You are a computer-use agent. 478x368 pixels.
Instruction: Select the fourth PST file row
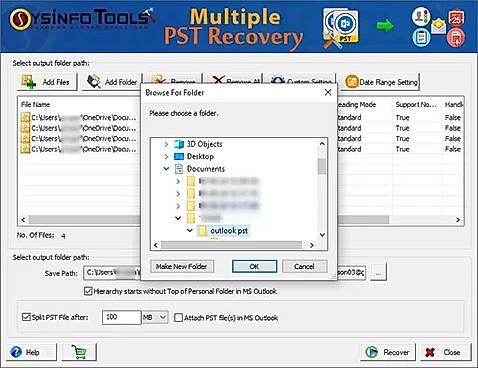click(78, 149)
